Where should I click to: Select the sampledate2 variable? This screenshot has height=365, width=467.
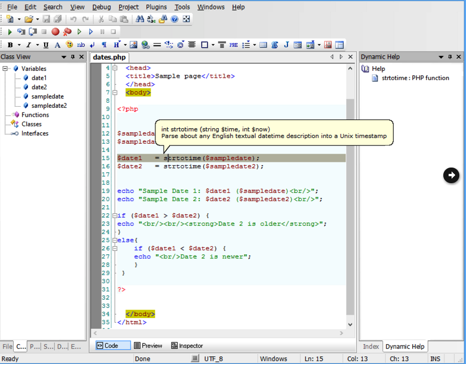[x=49, y=106]
